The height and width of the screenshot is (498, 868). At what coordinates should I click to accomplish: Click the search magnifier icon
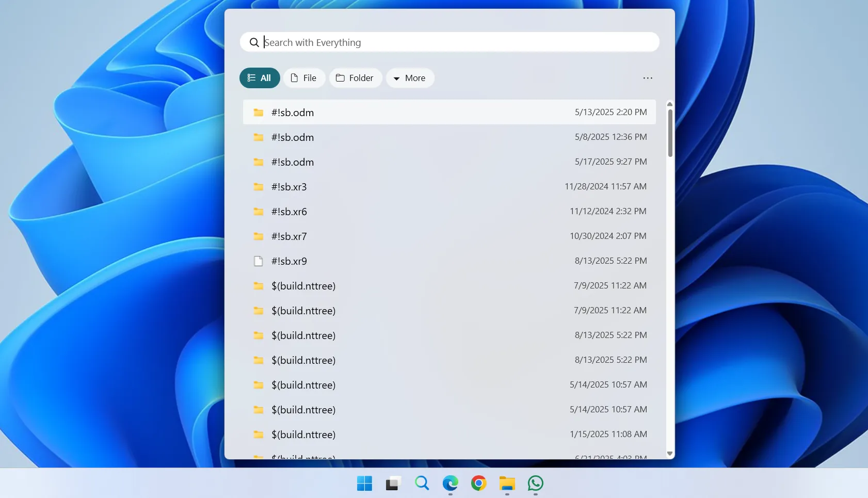pos(255,42)
